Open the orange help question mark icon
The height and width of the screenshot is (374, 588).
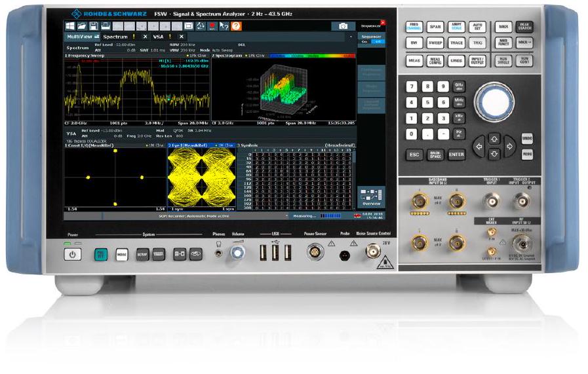coord(236,26)
